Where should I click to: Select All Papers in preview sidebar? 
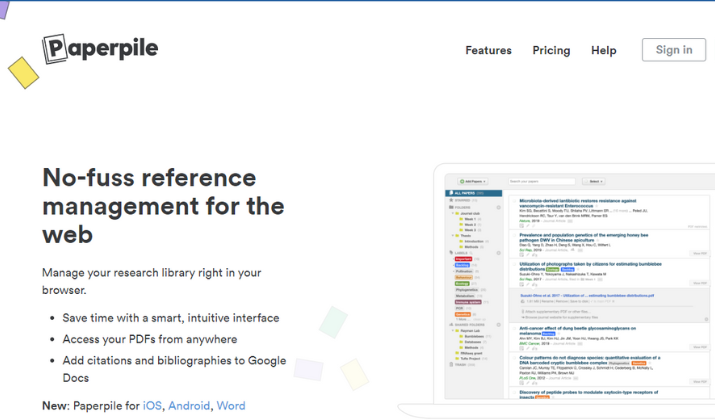474,193
